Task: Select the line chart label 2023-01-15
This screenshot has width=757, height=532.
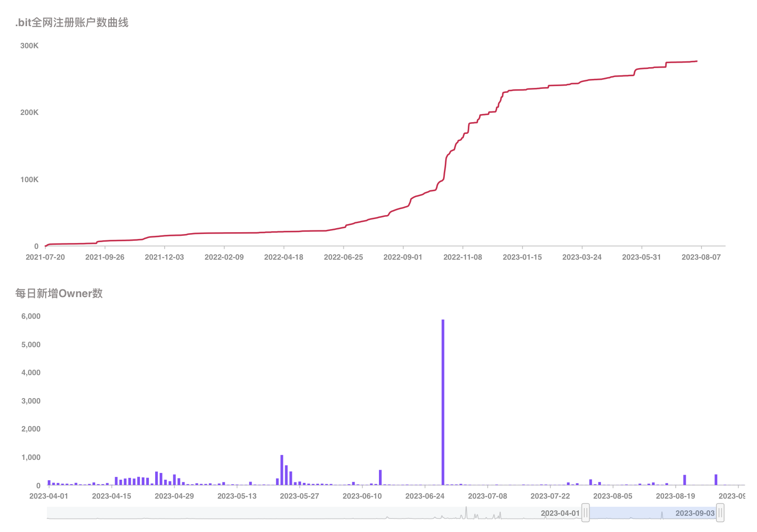Action: (x=522, y=257)
